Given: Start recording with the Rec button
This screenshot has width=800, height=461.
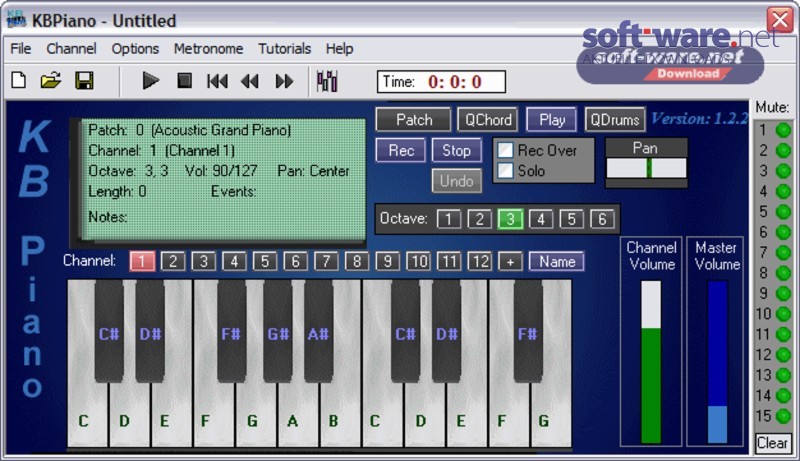Looking at the screenshot, I should (x=401, y=150).
